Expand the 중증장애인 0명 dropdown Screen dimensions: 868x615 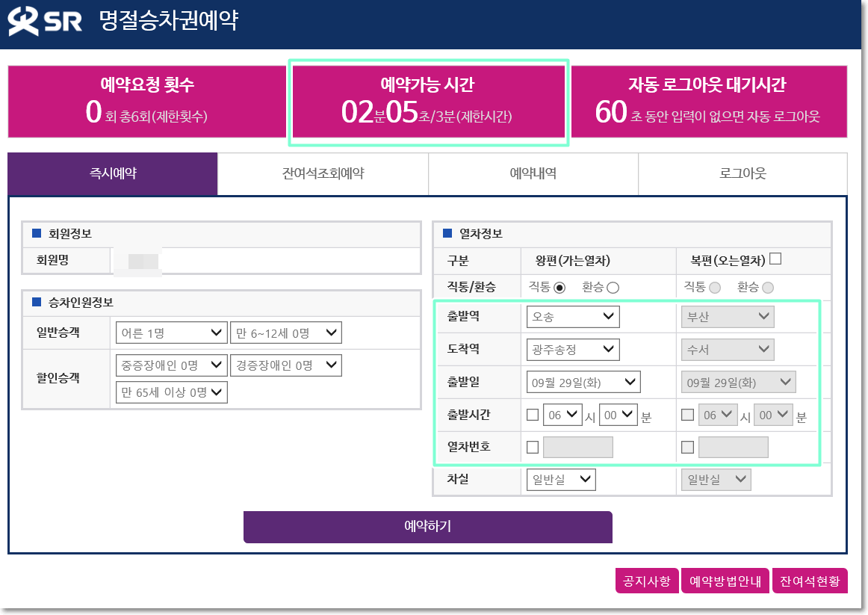[172, 365]
